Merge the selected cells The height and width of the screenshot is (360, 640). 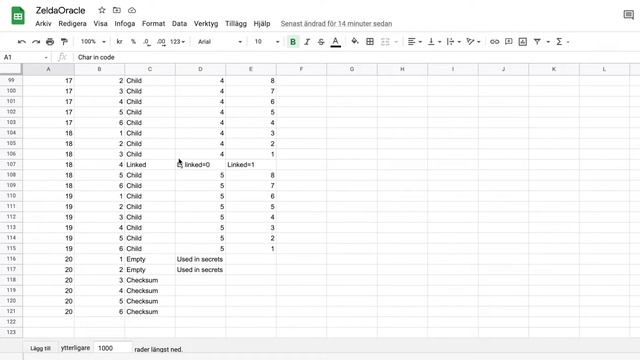385,42
